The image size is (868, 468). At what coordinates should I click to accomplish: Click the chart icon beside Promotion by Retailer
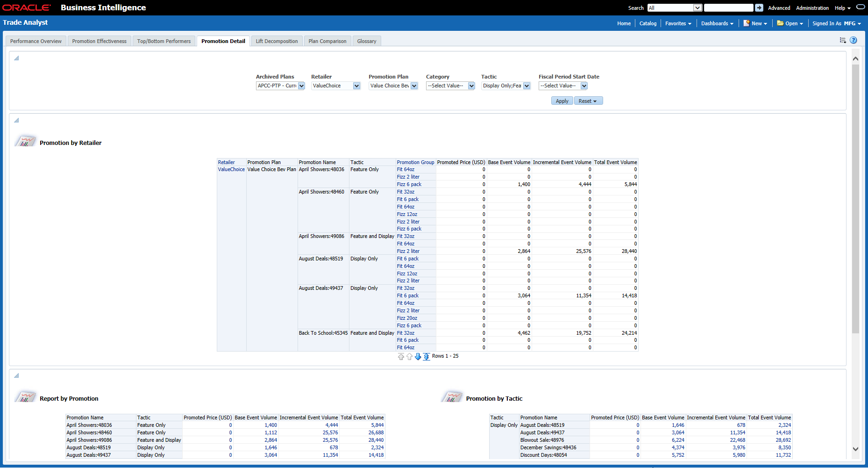pos(26,141)
